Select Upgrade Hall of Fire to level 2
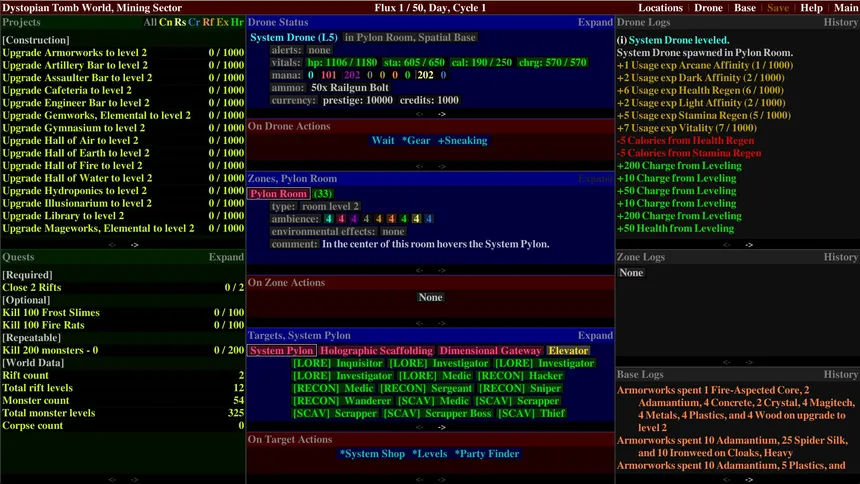Image resolution: width=860 pixels, height=484 pixels. point(123,166)
